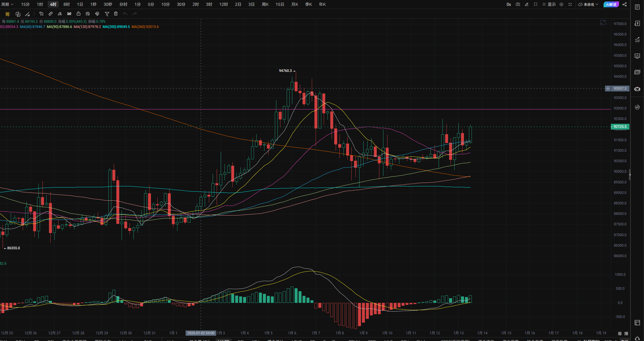
Task: Switch to the 1日 timeframe tab
Action: (x=80, y=4)
